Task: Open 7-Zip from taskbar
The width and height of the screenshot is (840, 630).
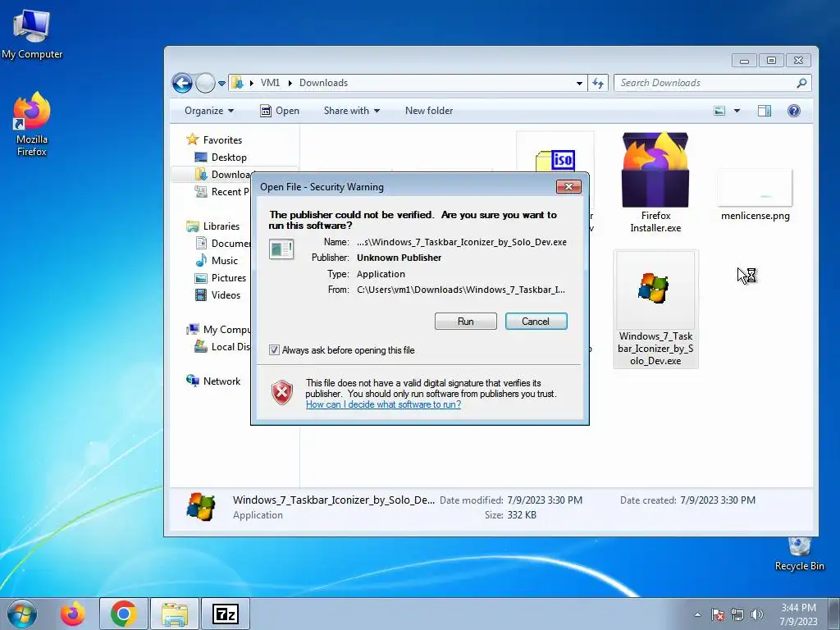Action: click(226, 614)
